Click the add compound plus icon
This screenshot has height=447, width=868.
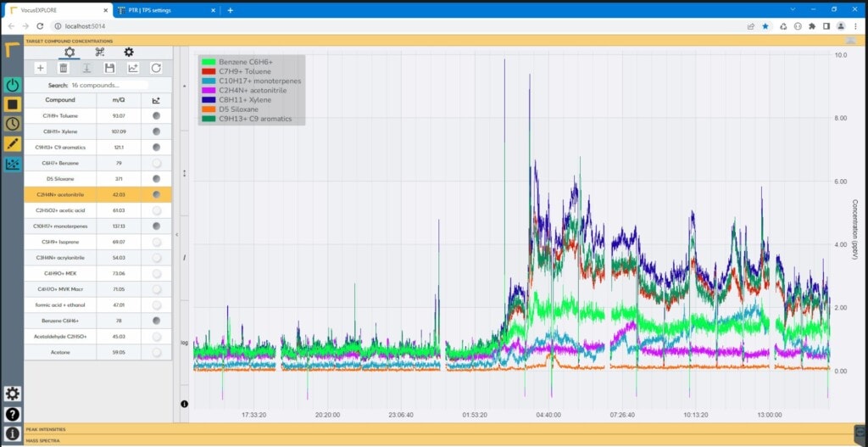coord(40,68)
